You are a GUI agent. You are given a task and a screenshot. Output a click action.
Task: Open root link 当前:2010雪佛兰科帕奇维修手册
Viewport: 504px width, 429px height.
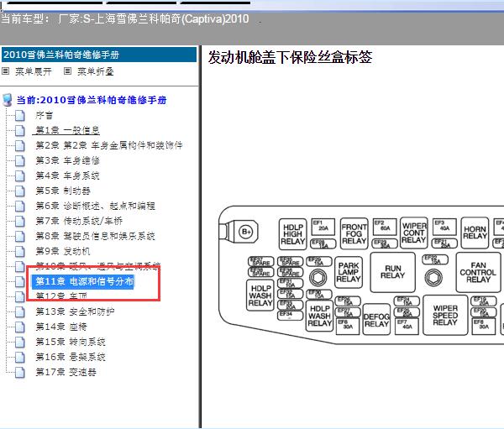92,100
